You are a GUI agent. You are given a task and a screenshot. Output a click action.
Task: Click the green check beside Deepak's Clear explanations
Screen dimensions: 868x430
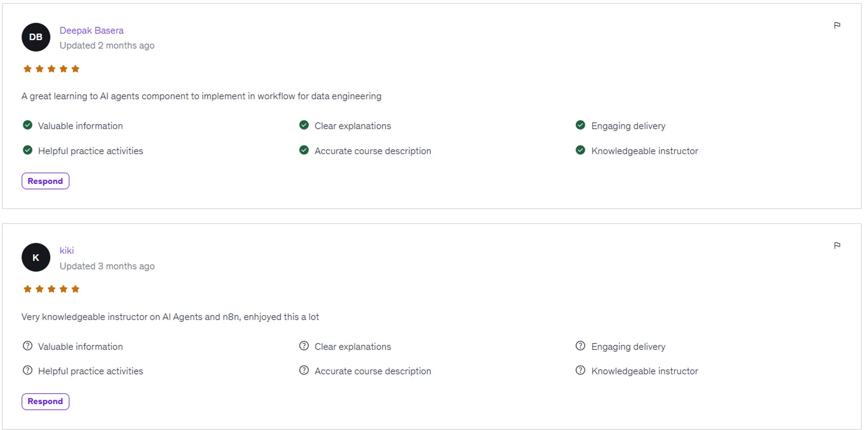304,125
